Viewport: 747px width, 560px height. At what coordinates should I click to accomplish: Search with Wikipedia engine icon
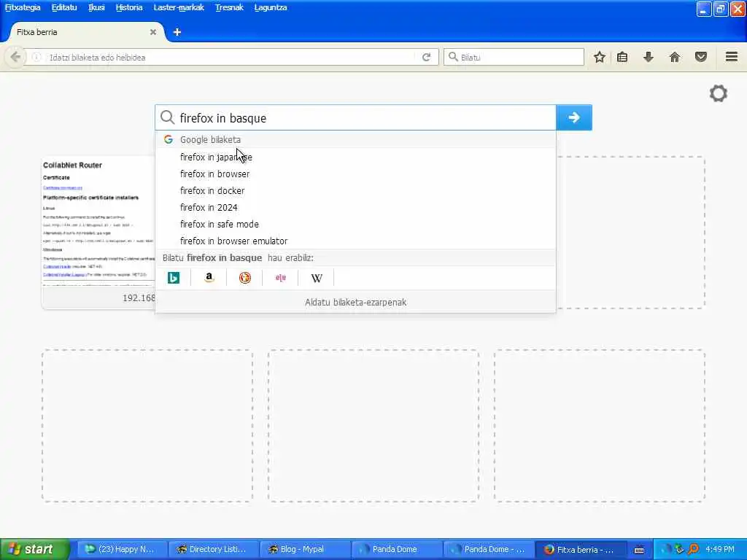tap(317, 278)
